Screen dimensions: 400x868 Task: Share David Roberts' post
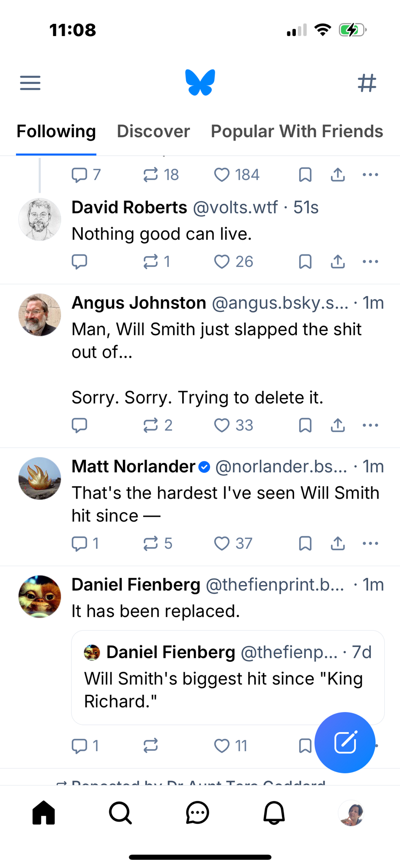[x=338, y=262]
